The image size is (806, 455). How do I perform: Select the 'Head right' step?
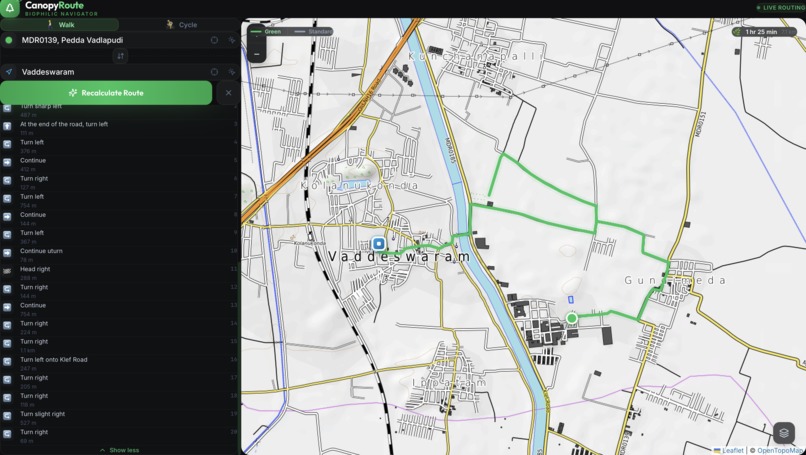click(x=120, y=273)
